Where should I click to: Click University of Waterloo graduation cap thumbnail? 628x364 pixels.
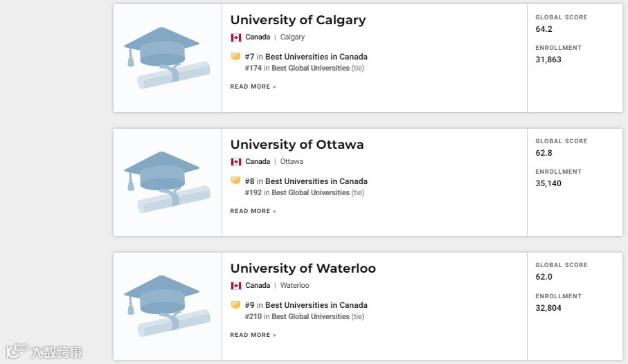click(x=167, y=306)
